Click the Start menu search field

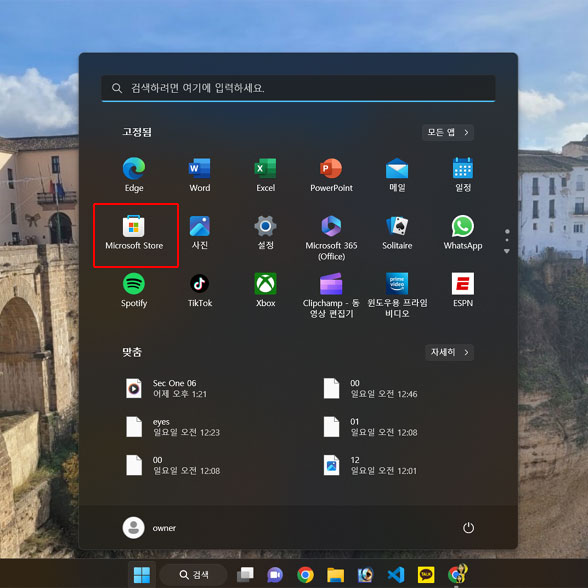pos(298,88)
